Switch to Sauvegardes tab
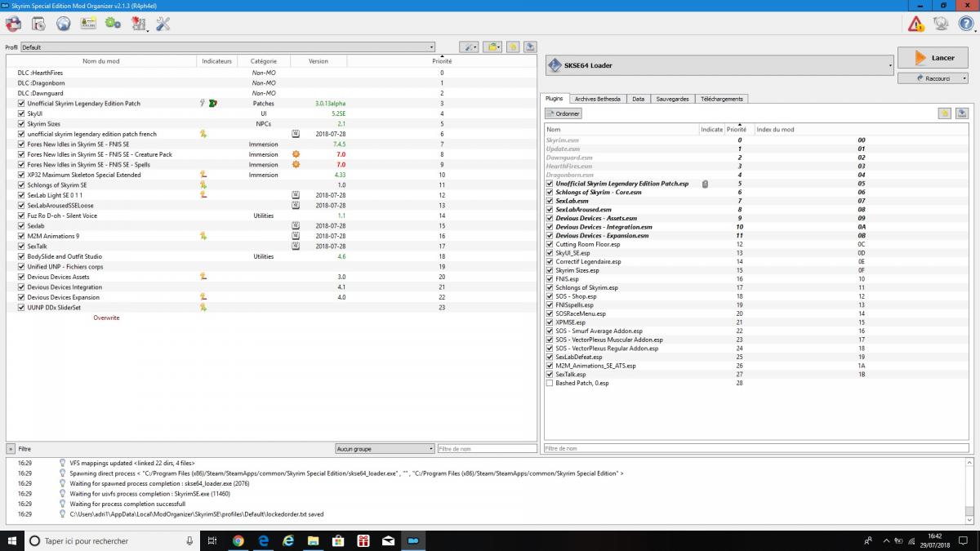Screen dimensions: 980x551 point(673,99)
